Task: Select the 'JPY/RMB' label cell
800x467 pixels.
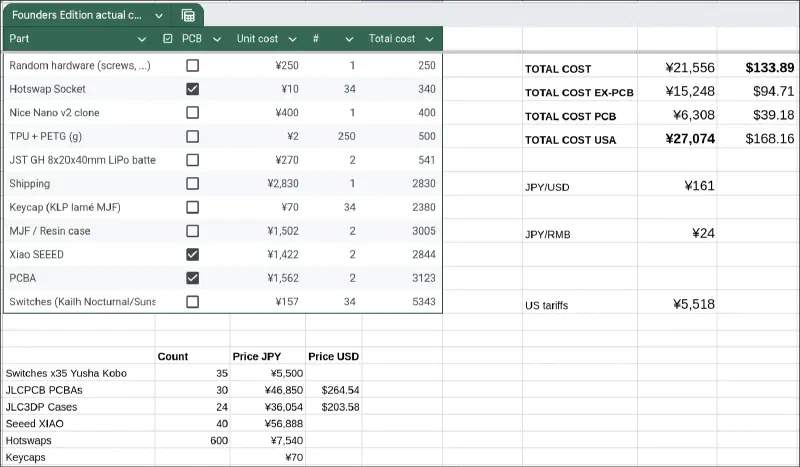Action: pos(547,235)
